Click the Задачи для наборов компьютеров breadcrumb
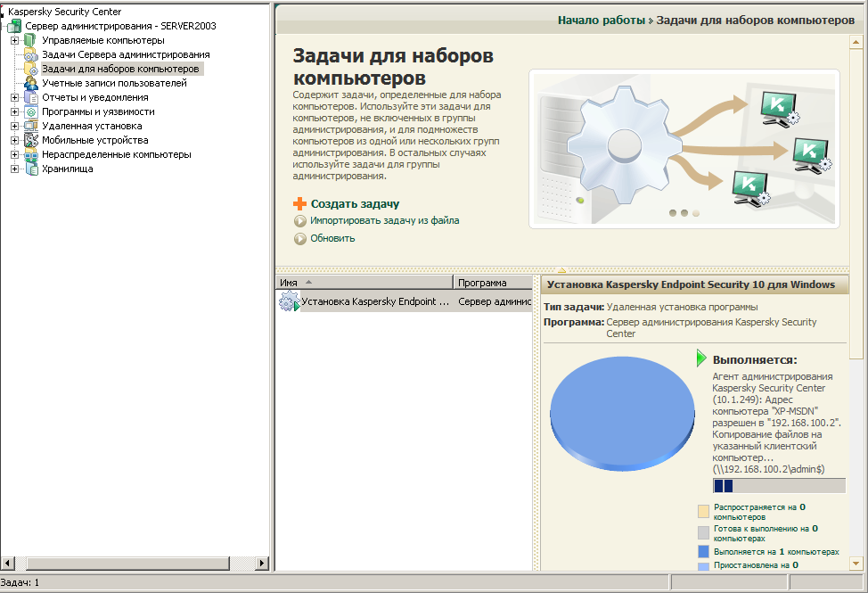868x593 pixels. (x=755, y=21)
